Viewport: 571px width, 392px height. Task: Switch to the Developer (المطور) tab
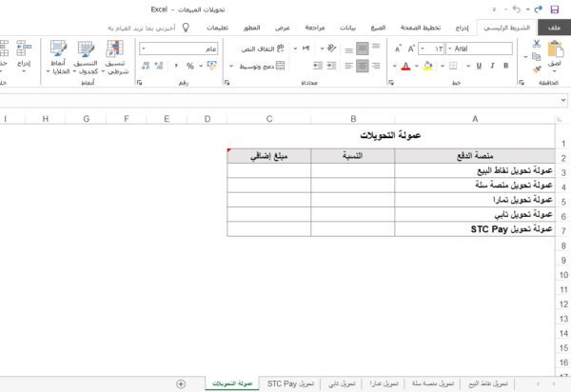pyautogui.click(x=251, y=28)
